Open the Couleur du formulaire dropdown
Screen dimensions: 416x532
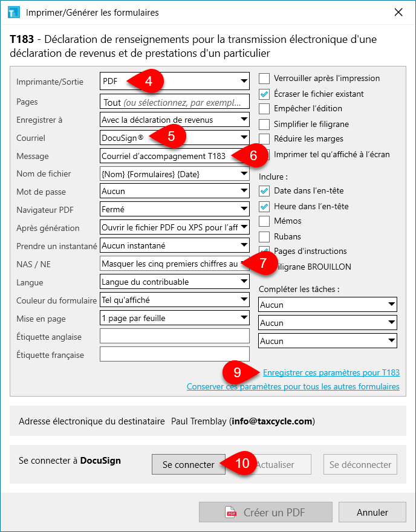tap(174, 300)
